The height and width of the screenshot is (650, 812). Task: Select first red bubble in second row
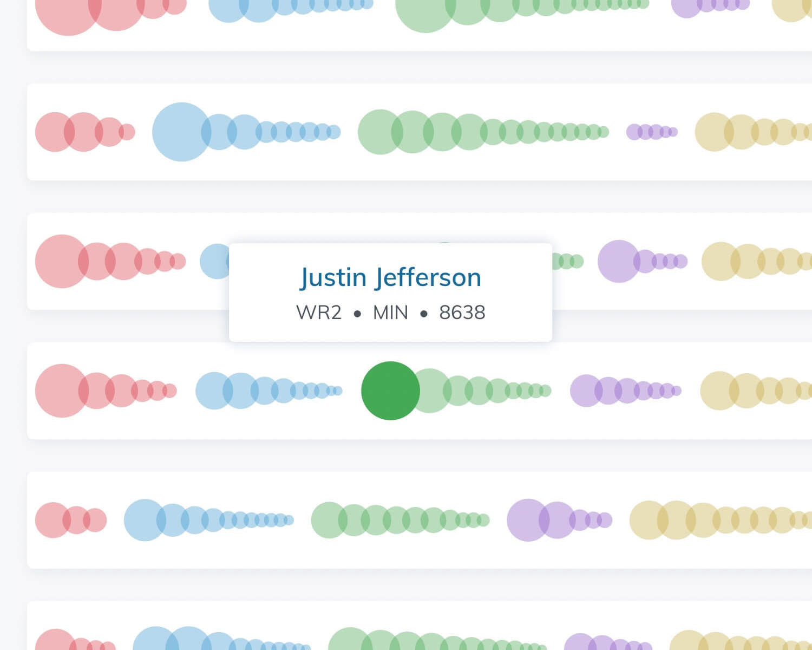tap(55, 132)
